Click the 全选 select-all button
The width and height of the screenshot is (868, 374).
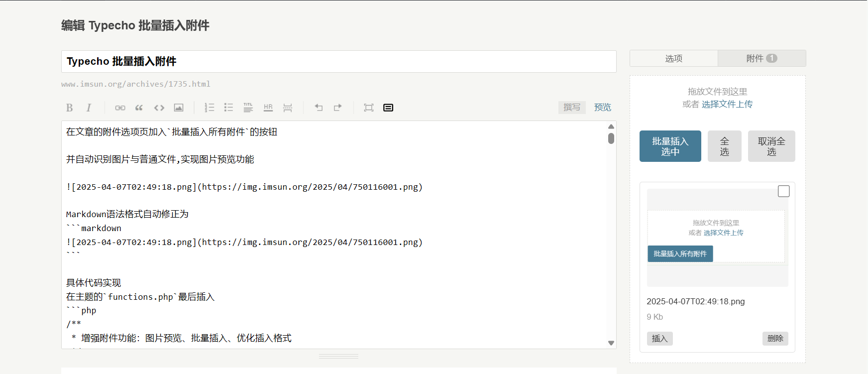[x=724, y=146]
